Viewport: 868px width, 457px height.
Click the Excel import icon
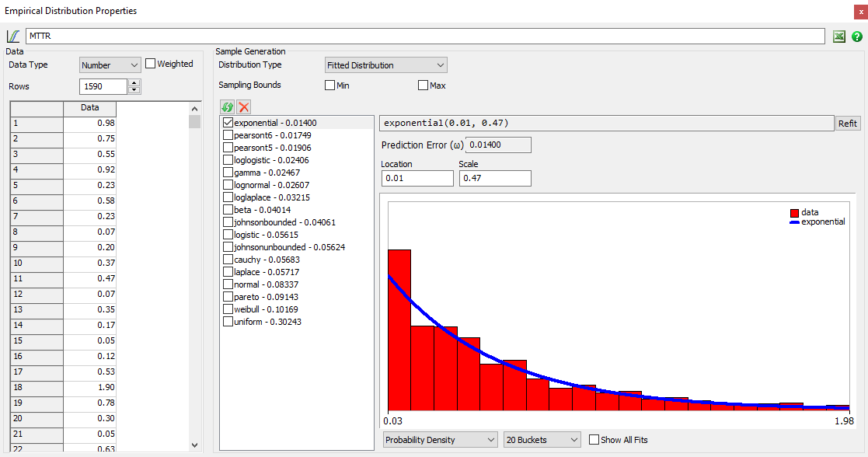coord(839,37)
